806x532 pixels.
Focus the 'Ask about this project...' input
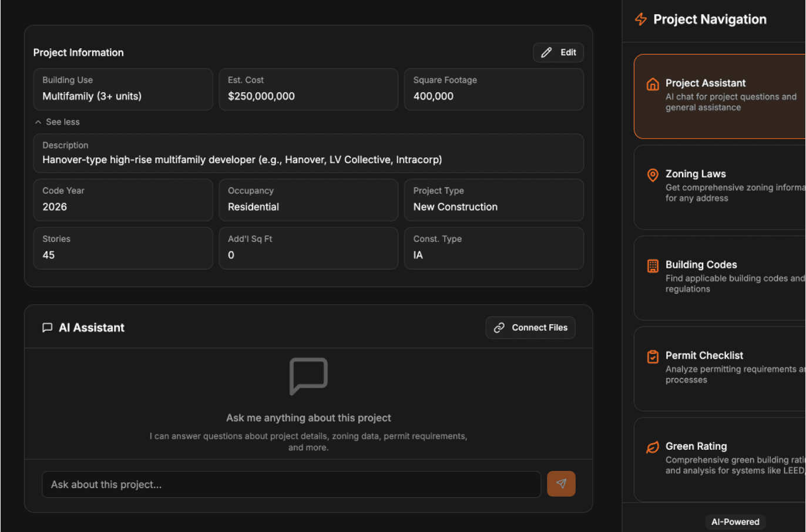pos(291,484)
